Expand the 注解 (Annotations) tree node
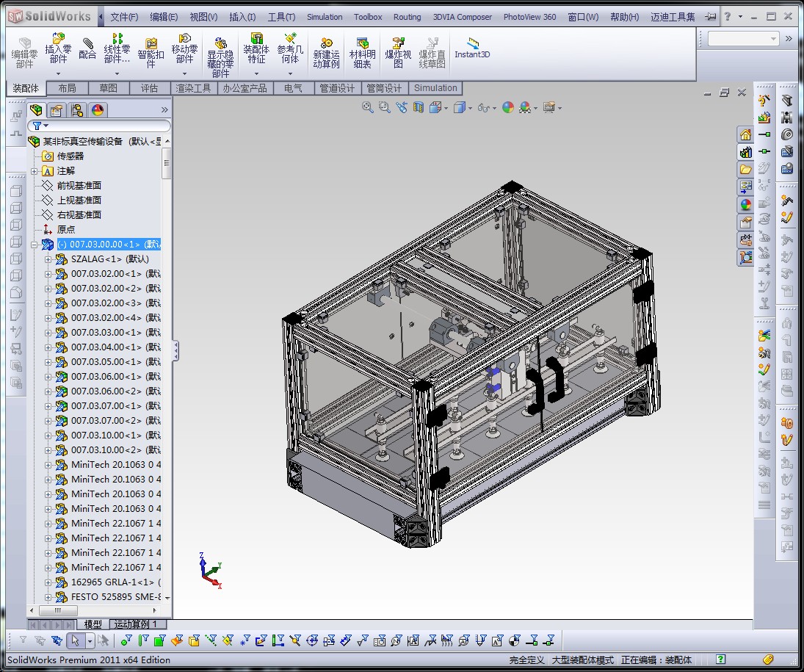The image size is (804, 672). tap(35, 171)
